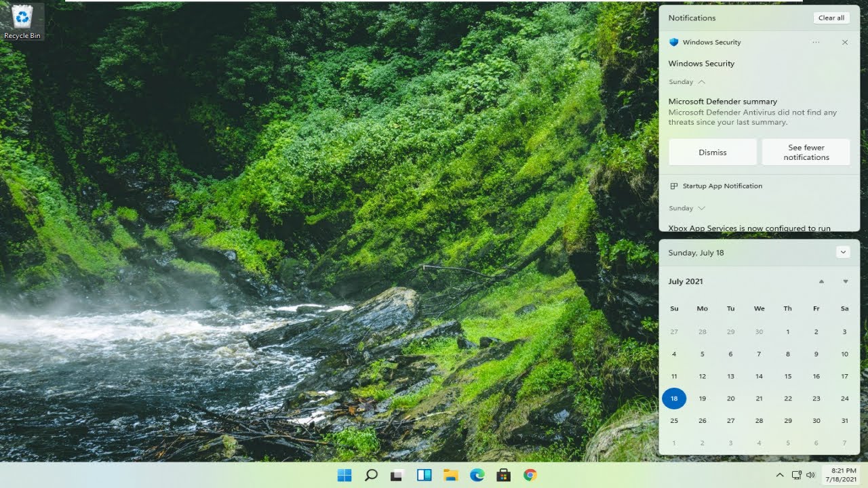Select July 19 in calendar

703,399
